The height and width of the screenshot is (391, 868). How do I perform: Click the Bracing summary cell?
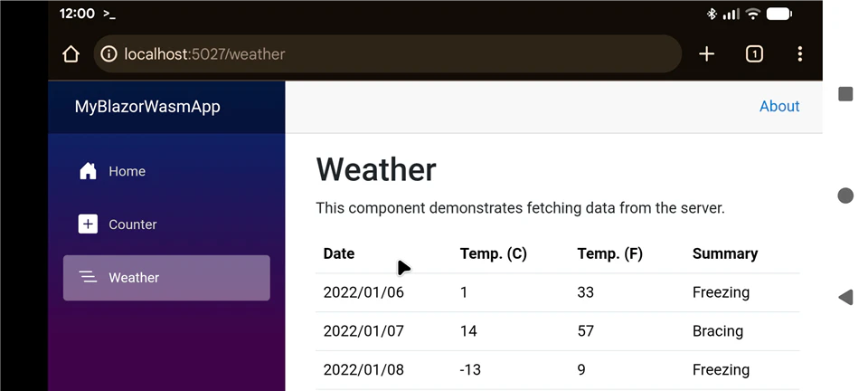click(718, 331)
